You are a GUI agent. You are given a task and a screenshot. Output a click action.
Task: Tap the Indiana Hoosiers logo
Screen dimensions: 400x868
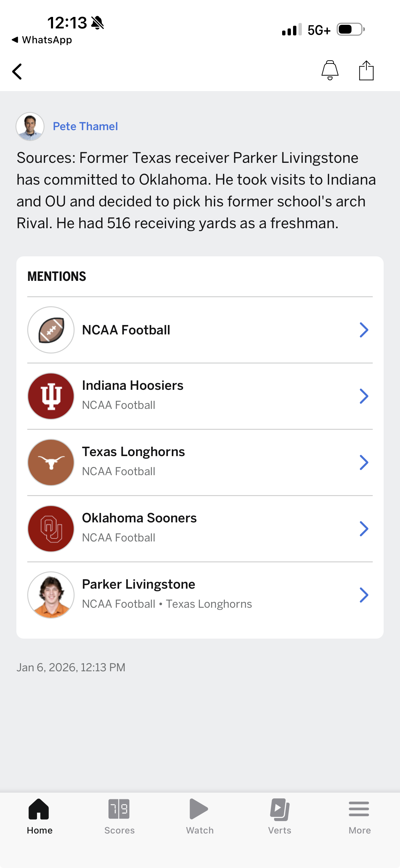point(51,396)
